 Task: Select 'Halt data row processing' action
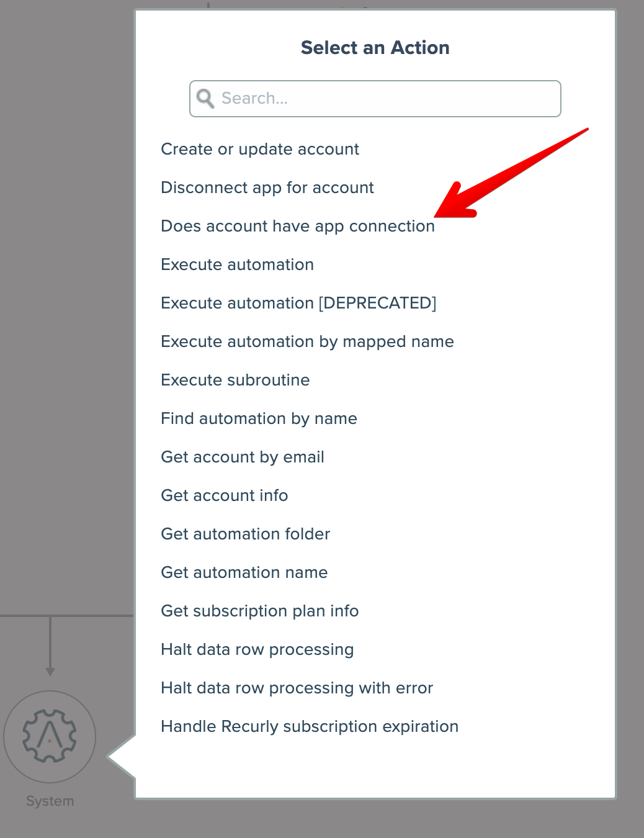click(257, 650)
